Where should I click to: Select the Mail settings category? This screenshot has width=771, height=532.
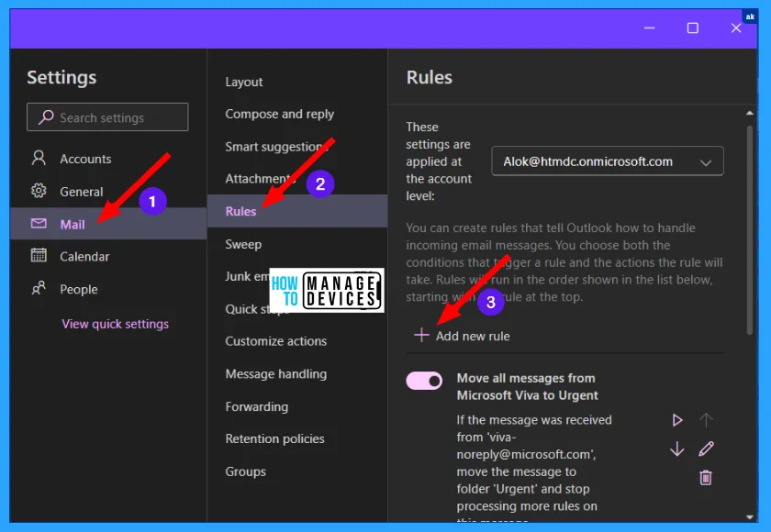pos(108,224)
